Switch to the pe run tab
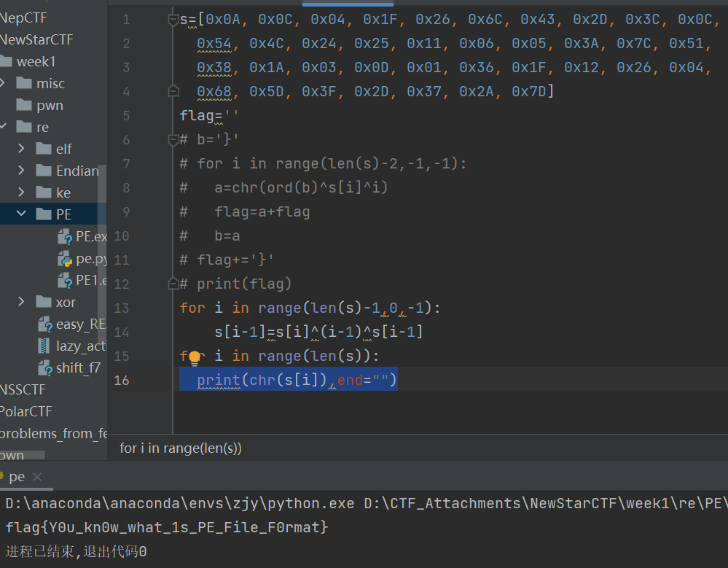 [16, 477]
